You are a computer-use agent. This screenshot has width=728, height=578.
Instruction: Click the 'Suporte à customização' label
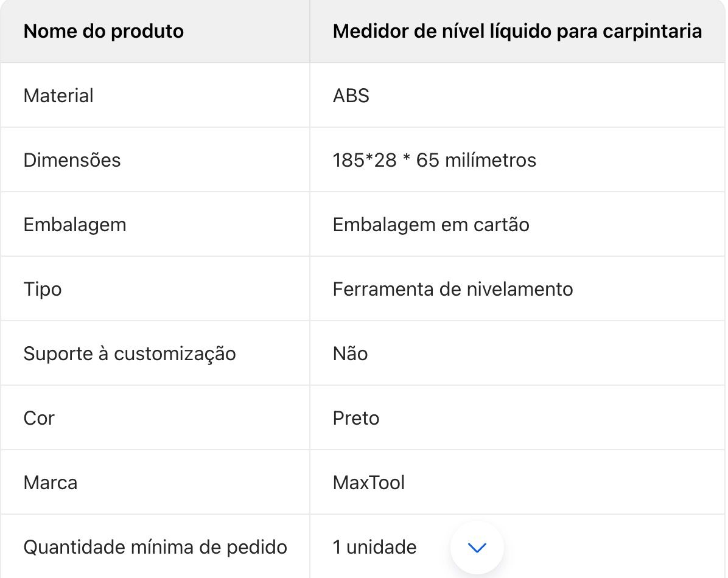[x=130, y=353]
